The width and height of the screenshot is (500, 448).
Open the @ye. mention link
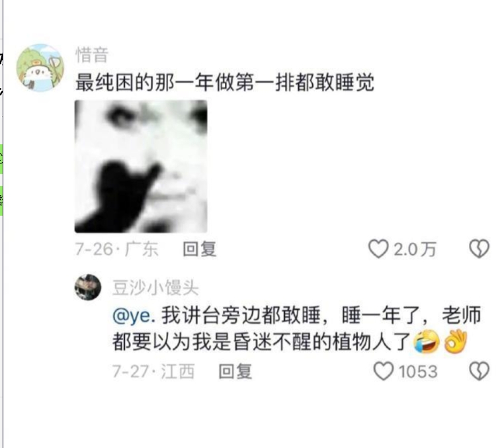pyautogui.click(x=134, y=316)
